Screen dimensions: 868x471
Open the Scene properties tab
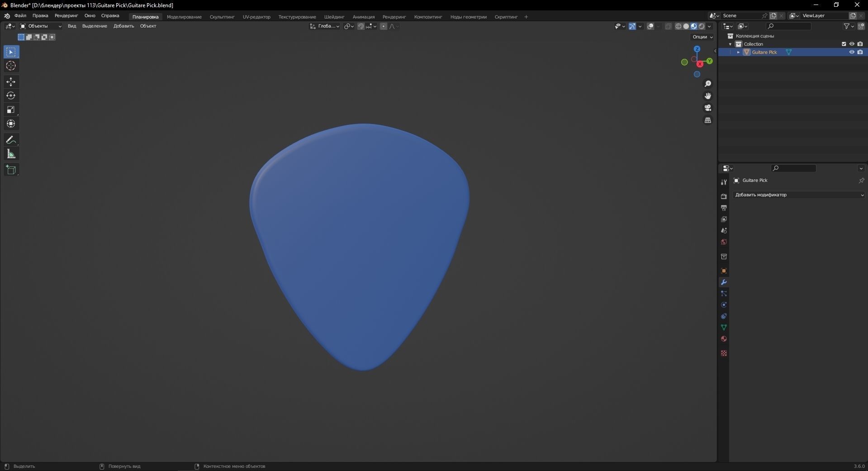click(724, 230)
